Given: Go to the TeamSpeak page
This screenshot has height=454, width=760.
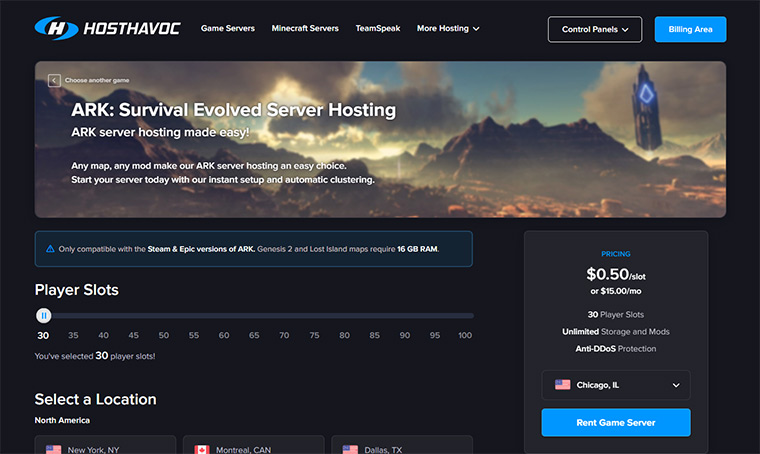Looking at the screenshot, I should tap(378, 29).
